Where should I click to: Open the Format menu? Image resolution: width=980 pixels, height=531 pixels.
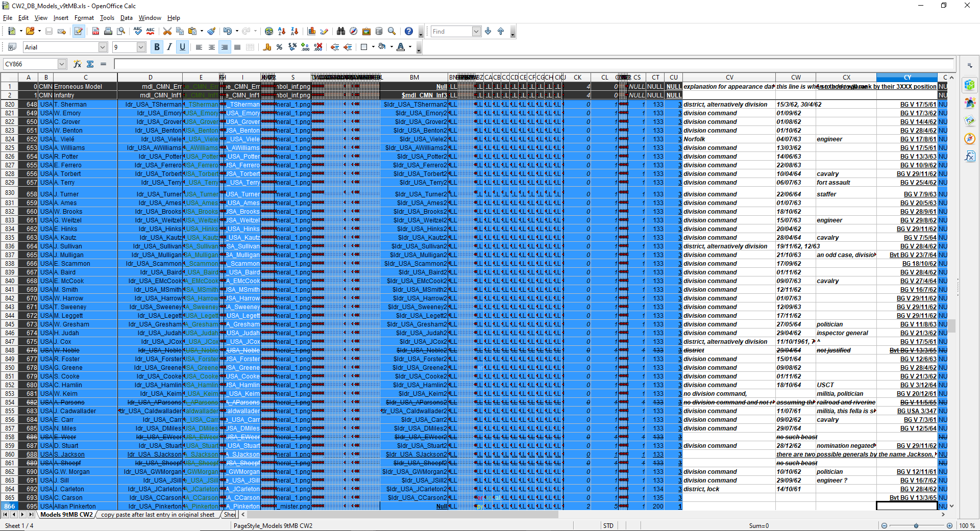[x=84, y=17]
